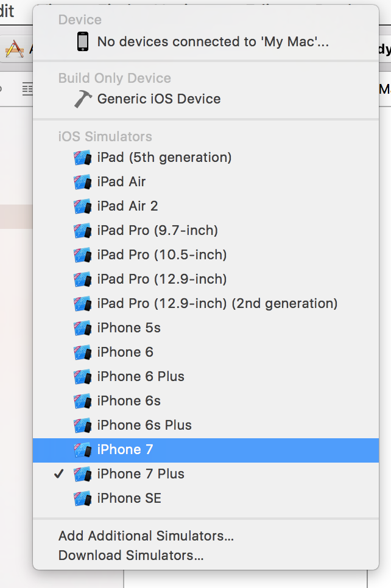Viewport: 391px width, 588px height.
Task: Choose iPhone 6s simulator
Action: tap(206, 401)
